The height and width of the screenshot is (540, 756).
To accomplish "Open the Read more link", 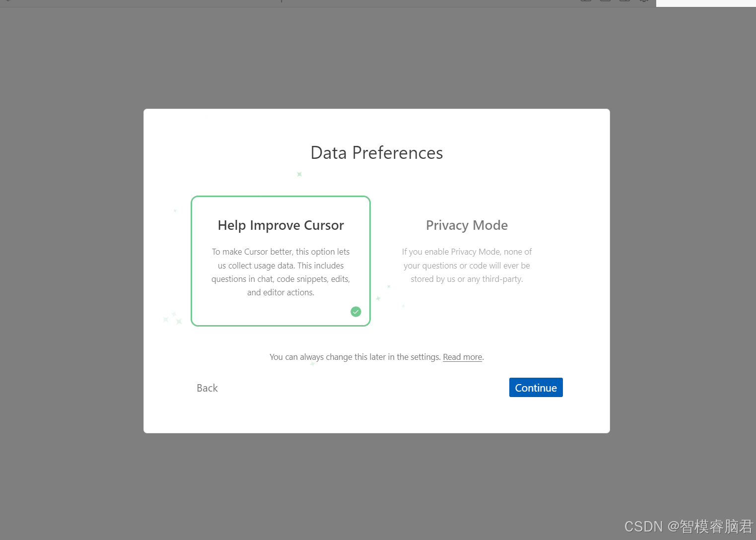I will tap(463, 357).
